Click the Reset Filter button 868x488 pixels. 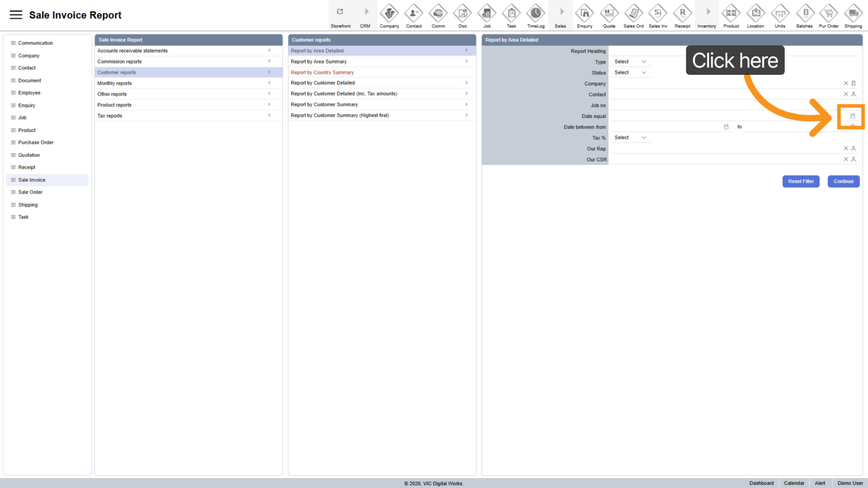click(800, 181)
